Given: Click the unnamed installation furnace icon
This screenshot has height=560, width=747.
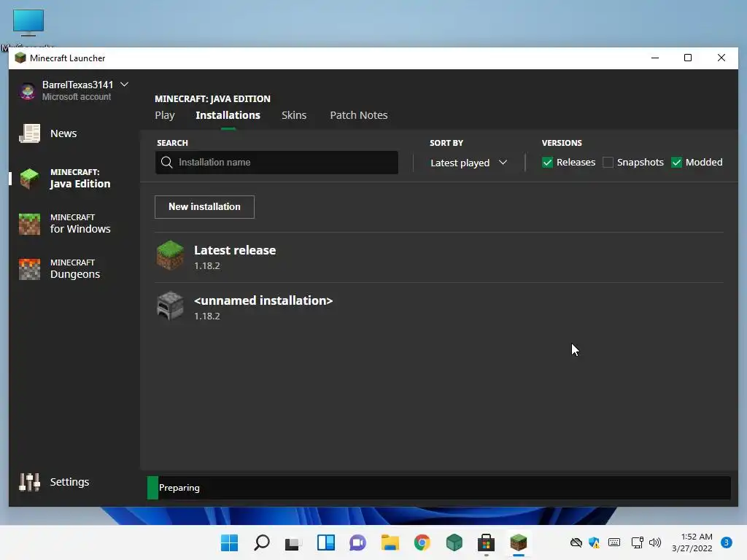Looking at the screenshot, I should coord(170,306).
